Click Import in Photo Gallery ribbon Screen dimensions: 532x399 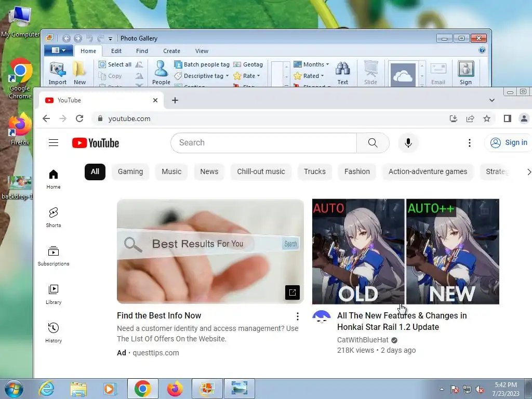click(x=57, y=73)
